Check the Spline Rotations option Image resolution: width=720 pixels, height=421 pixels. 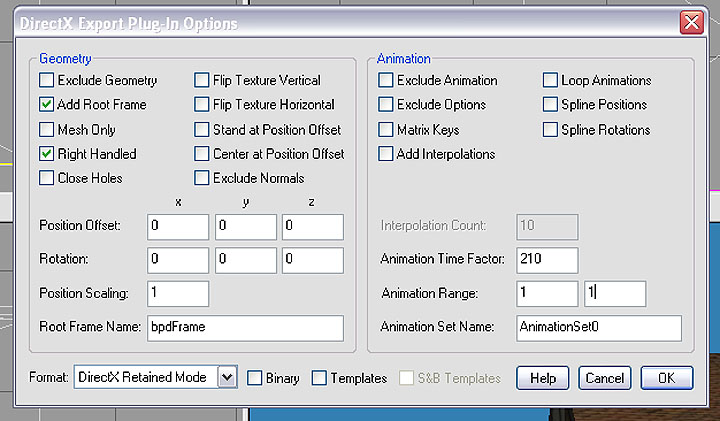click(550, 129)
